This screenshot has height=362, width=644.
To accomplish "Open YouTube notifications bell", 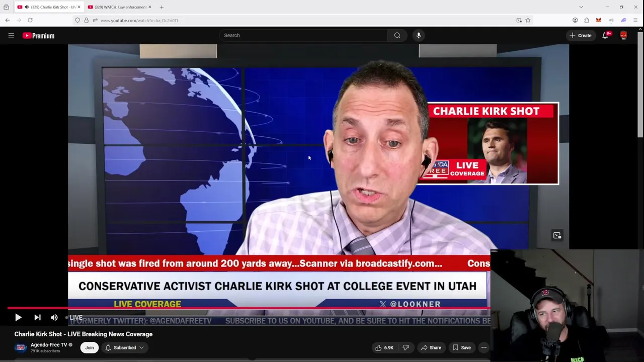I will point(605,36).
